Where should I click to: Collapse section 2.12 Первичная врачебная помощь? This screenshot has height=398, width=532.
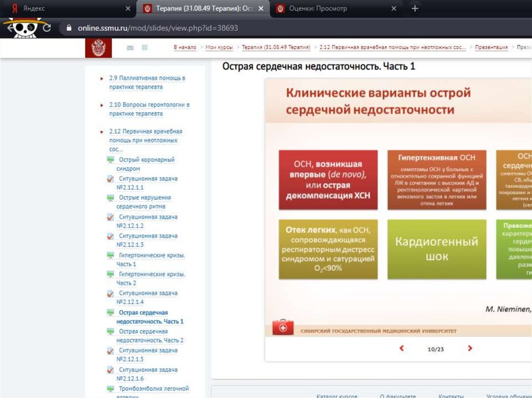click(x=102, y=132)
